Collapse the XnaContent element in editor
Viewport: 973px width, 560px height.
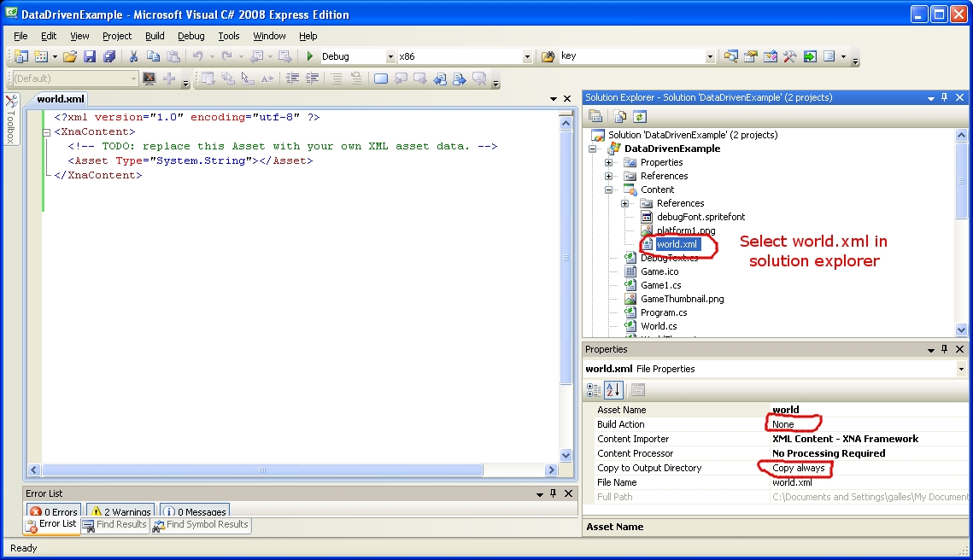pos(46,132)
